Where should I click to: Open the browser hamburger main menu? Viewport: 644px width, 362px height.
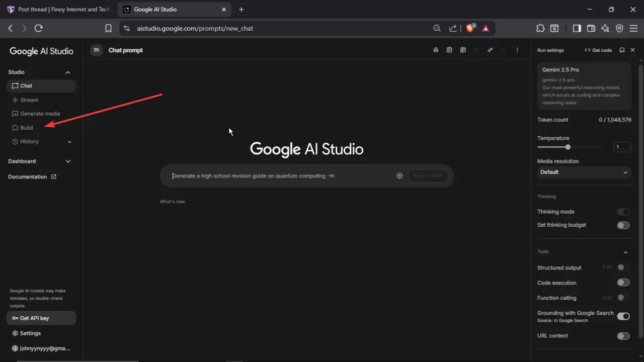click(x=633, y=29)
